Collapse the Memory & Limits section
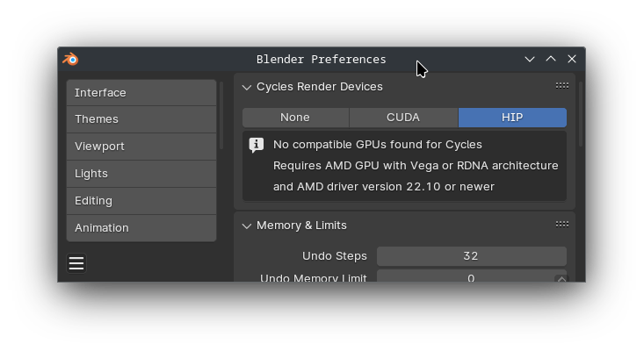The height and width of the screenshot is (351, 644). tap(246, 226)
